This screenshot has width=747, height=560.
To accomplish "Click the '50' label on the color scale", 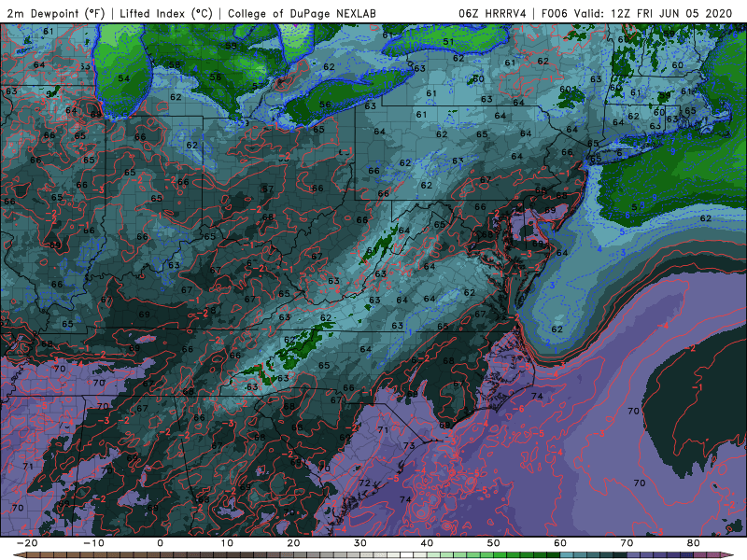I will (x=494, y=543).
